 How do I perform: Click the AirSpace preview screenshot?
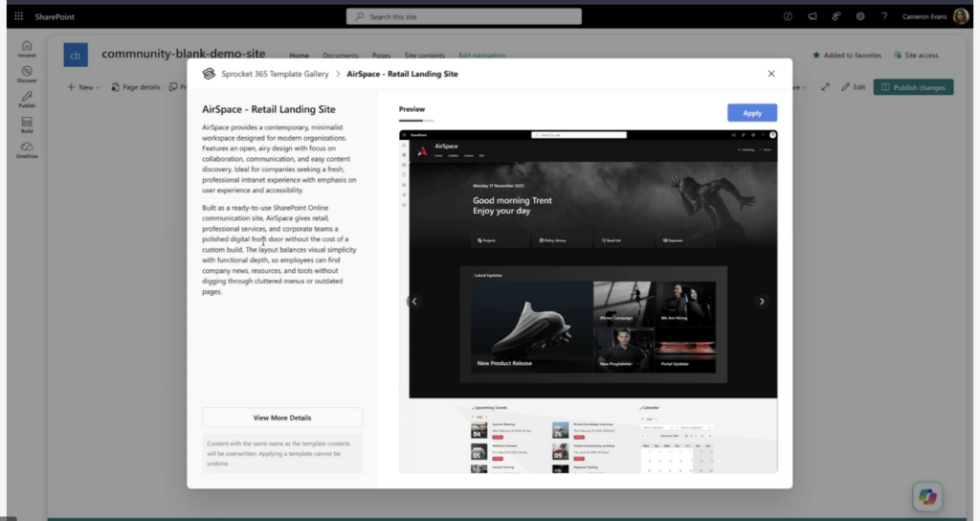click(x=589, y=302)
